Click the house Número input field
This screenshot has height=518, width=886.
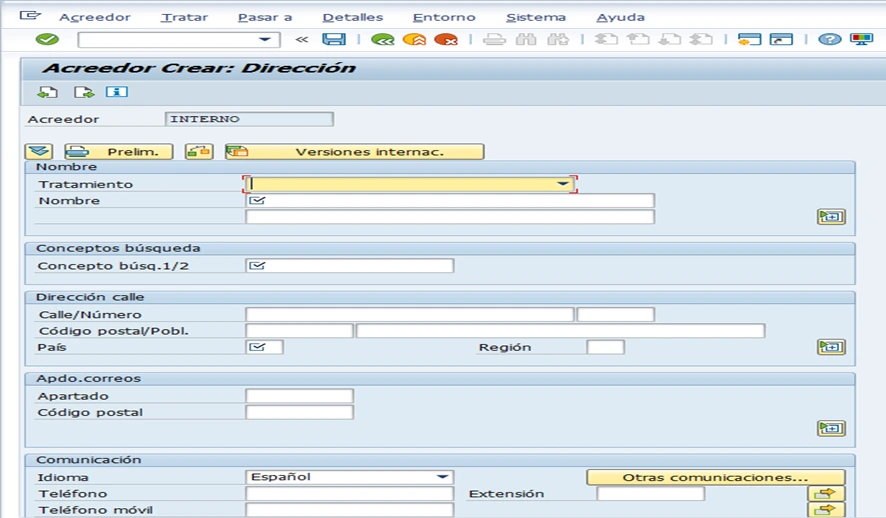coord(615,314)
